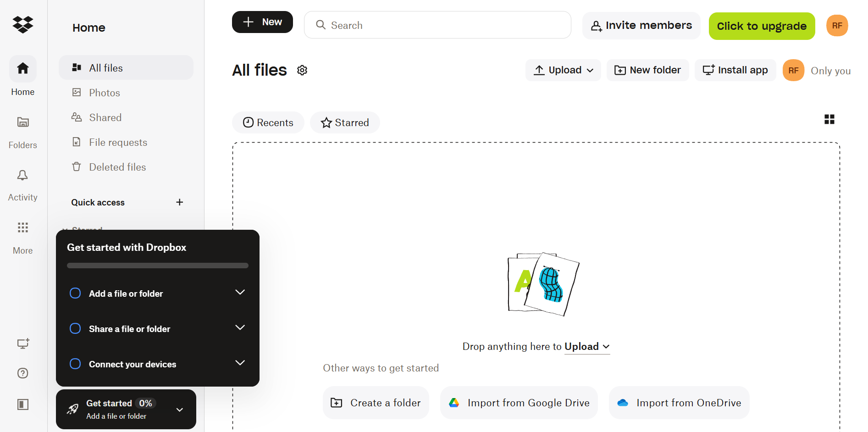Open the Home section in left rail
Viewport: 868px width, 432px height.
coord(23,77)
